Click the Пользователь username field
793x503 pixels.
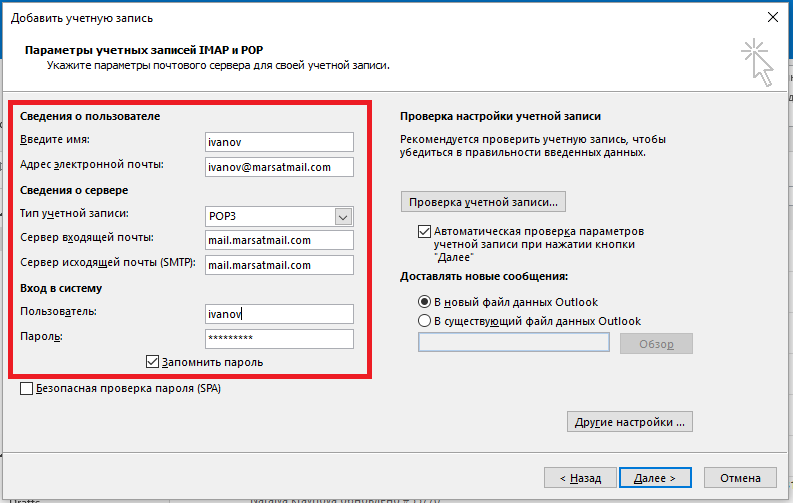(279, 314)
